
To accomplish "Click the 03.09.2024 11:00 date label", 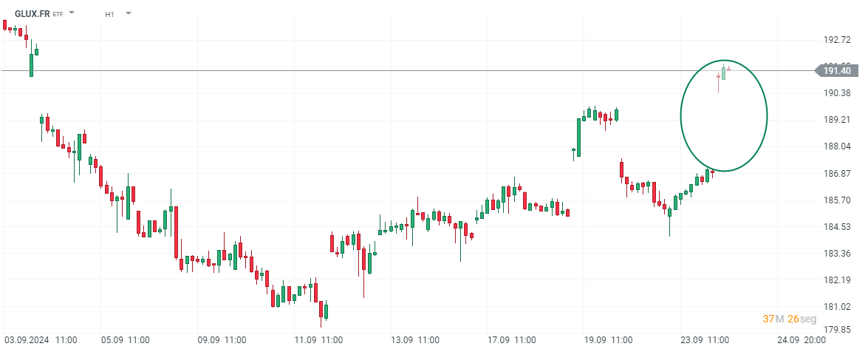I will (x=40, y=339).
